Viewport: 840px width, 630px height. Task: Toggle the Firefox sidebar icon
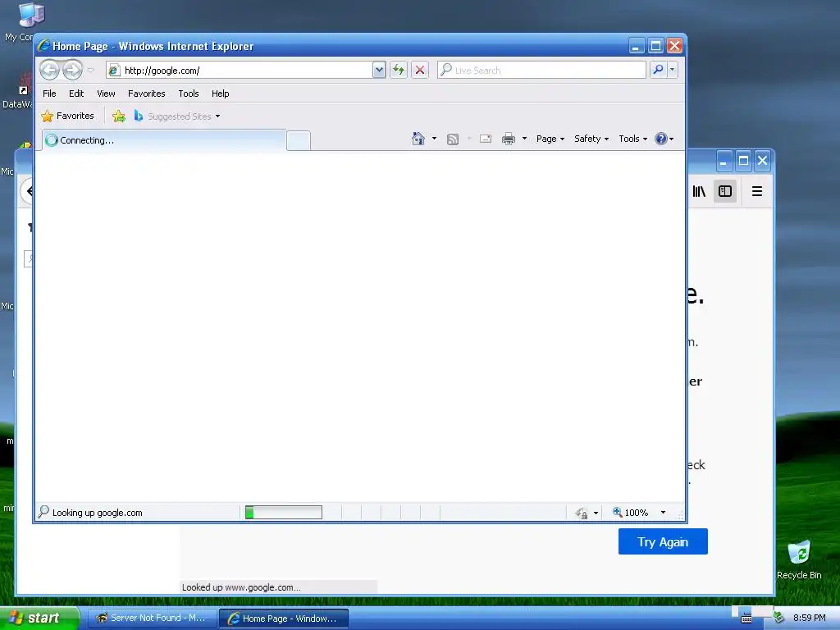pos(725,191)
